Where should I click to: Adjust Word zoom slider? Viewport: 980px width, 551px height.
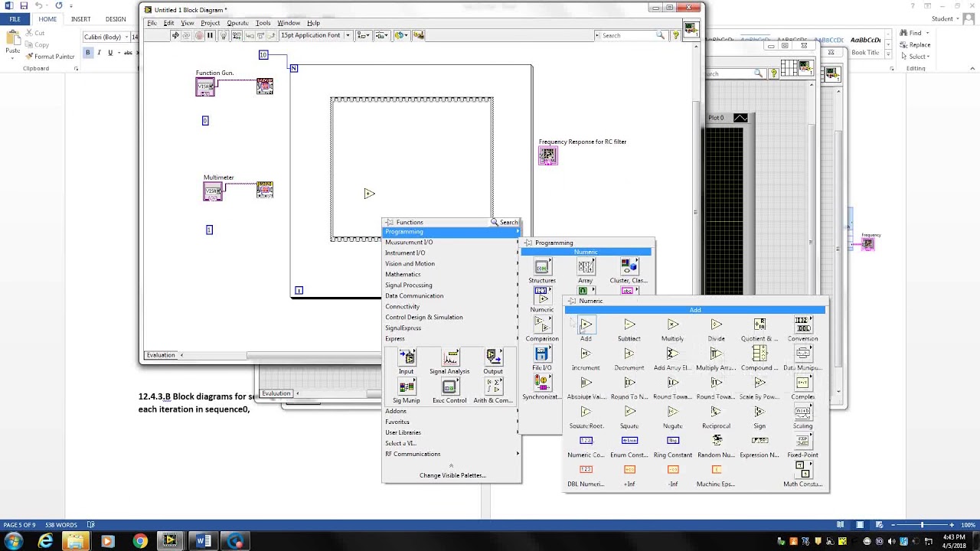922,525
